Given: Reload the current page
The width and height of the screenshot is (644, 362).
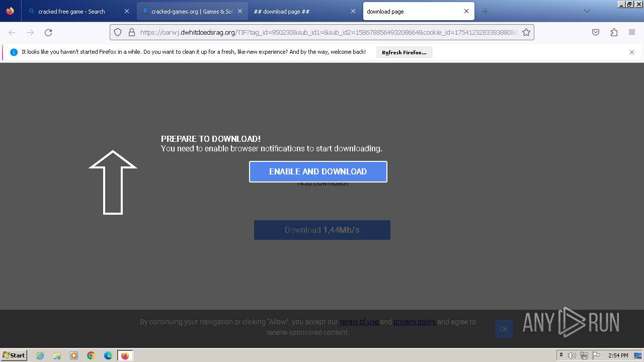Looking at the screenshot, I should [x=48, y=32].
